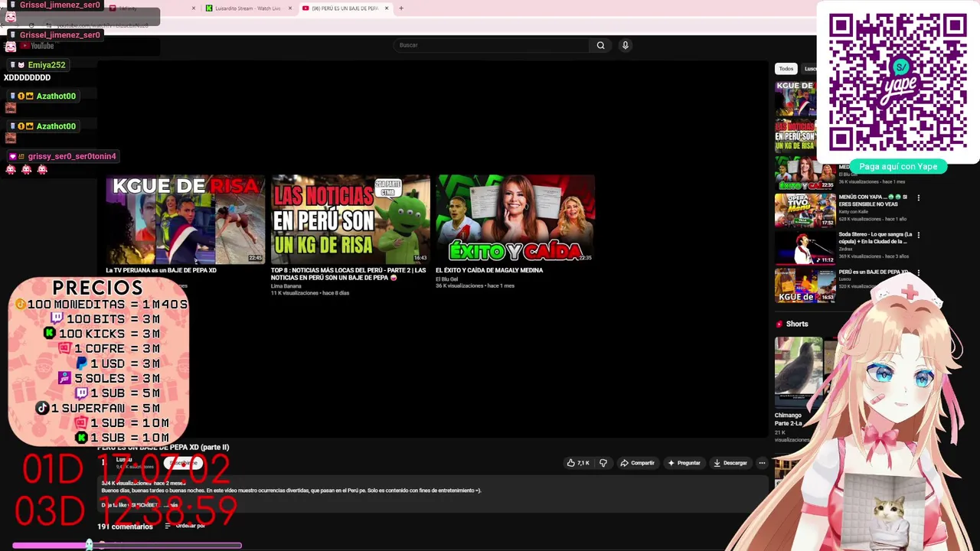Click the OPERATIVO Menú sidebar thumbnail

coord(805,210)
